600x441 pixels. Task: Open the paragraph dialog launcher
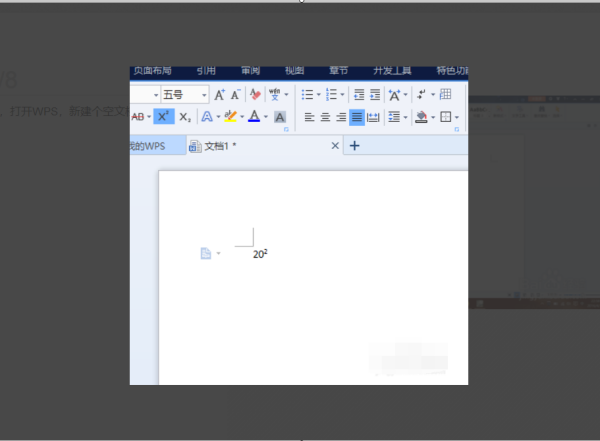[457, 129]
